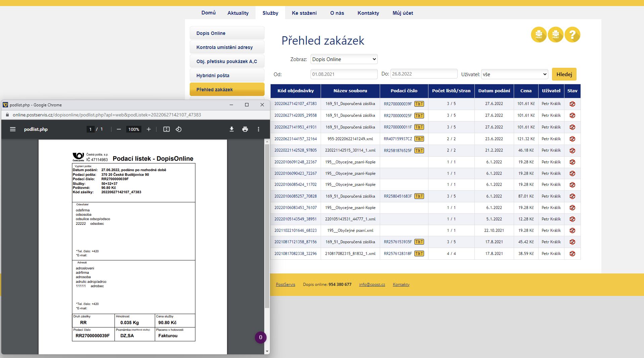Zoom out the PDF with minus icon

click(x=119, y=129)
